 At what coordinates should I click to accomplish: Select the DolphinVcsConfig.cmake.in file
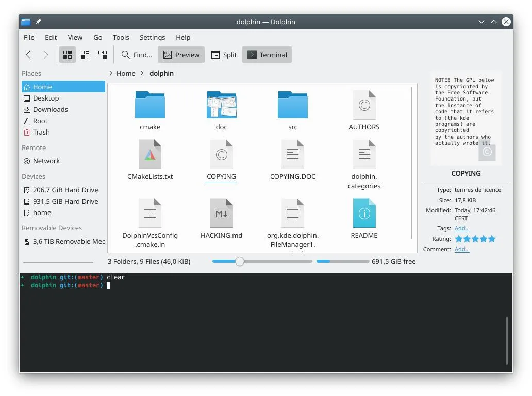[150, 223]
